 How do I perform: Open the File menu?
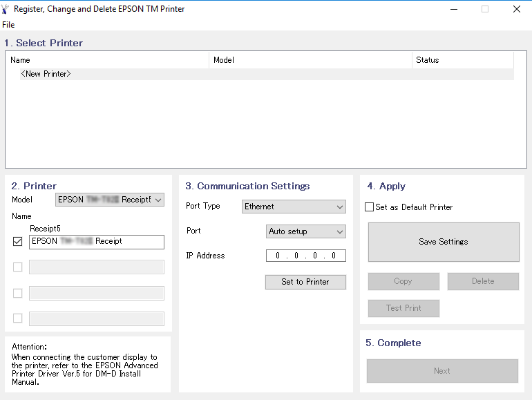click(8, 25)
